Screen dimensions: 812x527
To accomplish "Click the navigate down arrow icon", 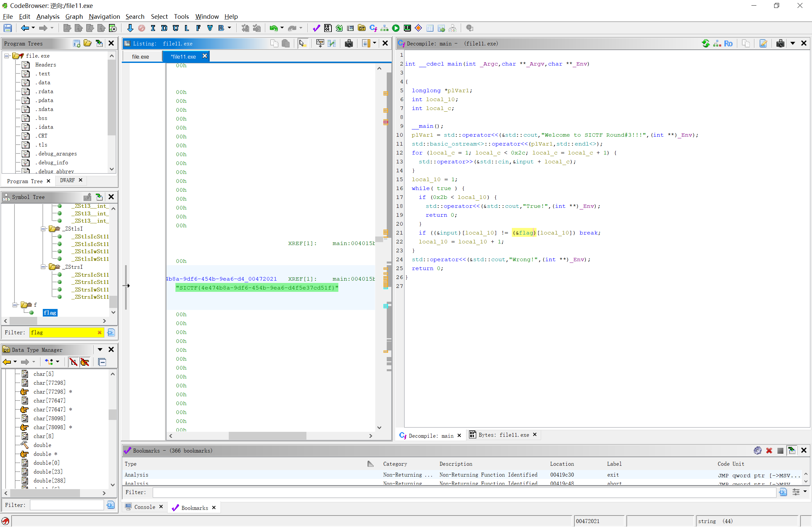I will click(x=130, y=28).
